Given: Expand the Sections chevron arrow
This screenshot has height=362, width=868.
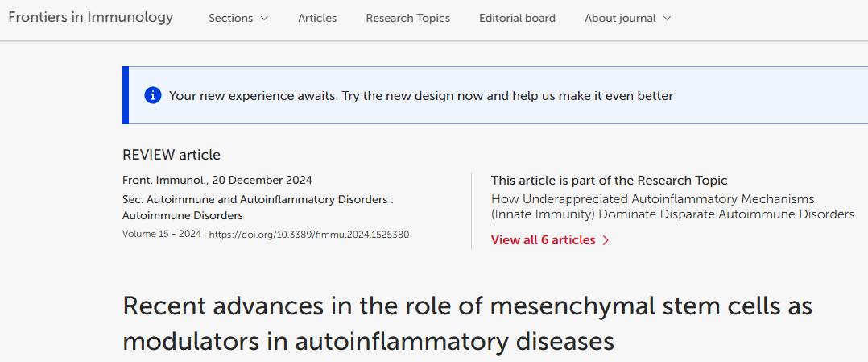Looking at the screenshot, I should [264, 19].
